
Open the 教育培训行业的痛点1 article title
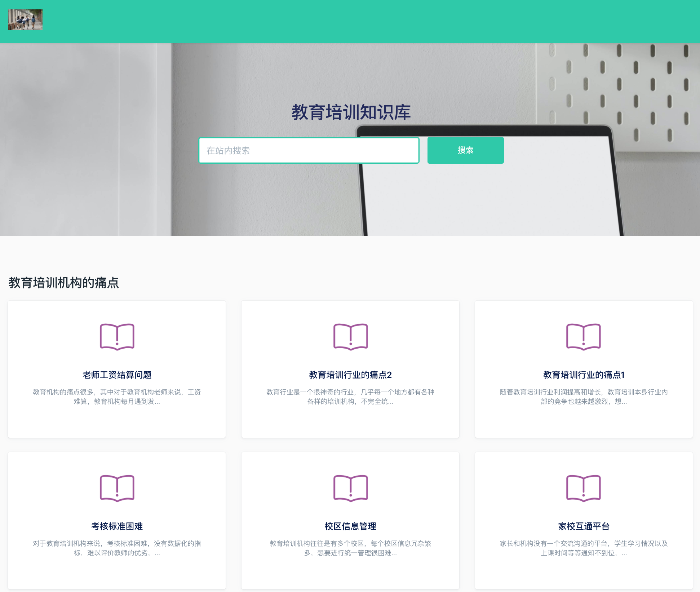coord(584,375)
